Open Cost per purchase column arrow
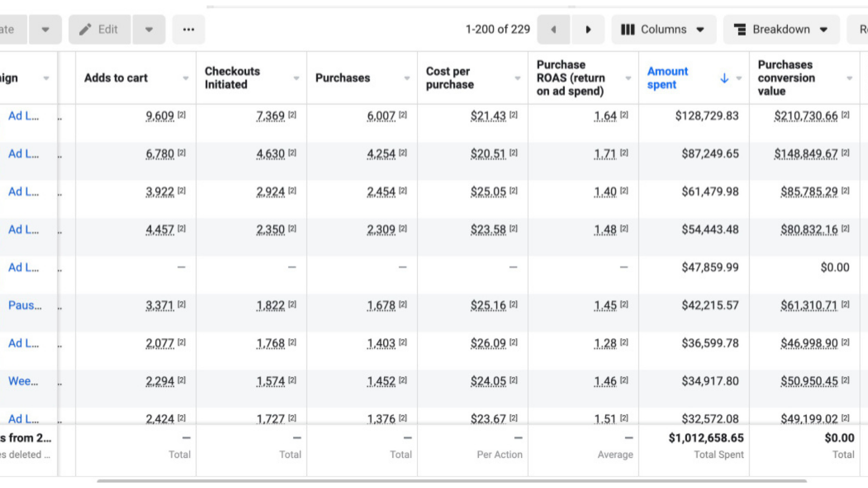This screenshot has width=868, height=488. click(x=518, y=78)
